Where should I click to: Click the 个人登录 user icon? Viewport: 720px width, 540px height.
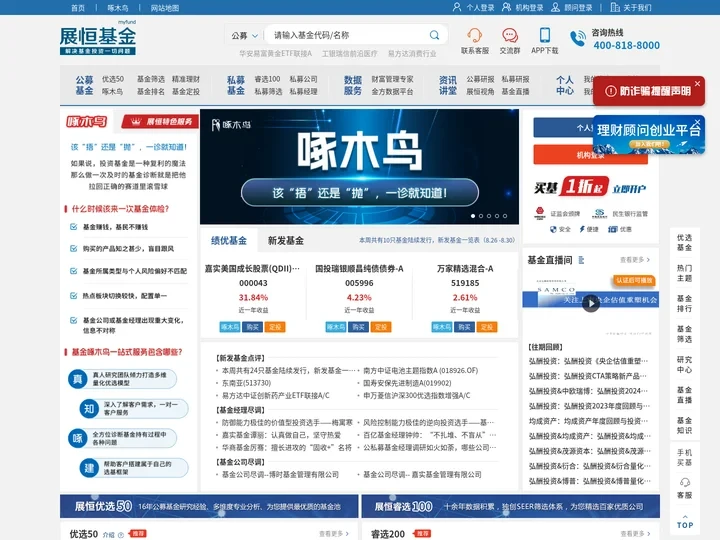[x=456, y=7]
